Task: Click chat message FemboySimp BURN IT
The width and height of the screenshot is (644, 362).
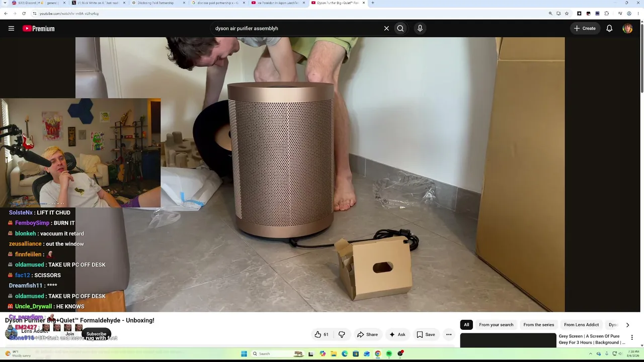Action: [41, 223]
